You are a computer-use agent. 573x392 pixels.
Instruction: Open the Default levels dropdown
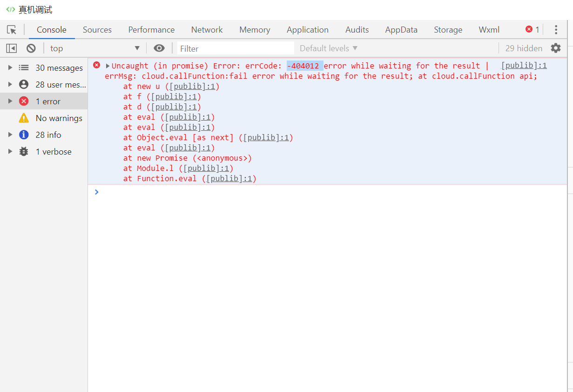329,48
